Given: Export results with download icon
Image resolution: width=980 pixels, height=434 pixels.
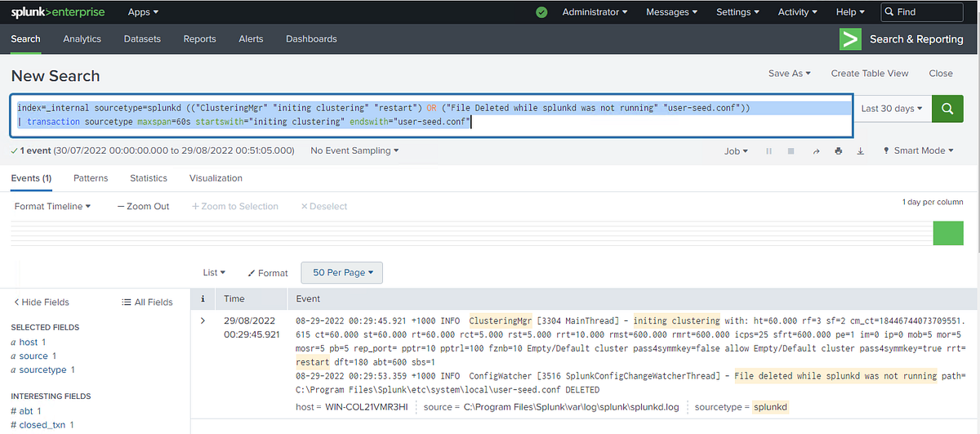Looking at the screenshot, I should click(860, 151).
